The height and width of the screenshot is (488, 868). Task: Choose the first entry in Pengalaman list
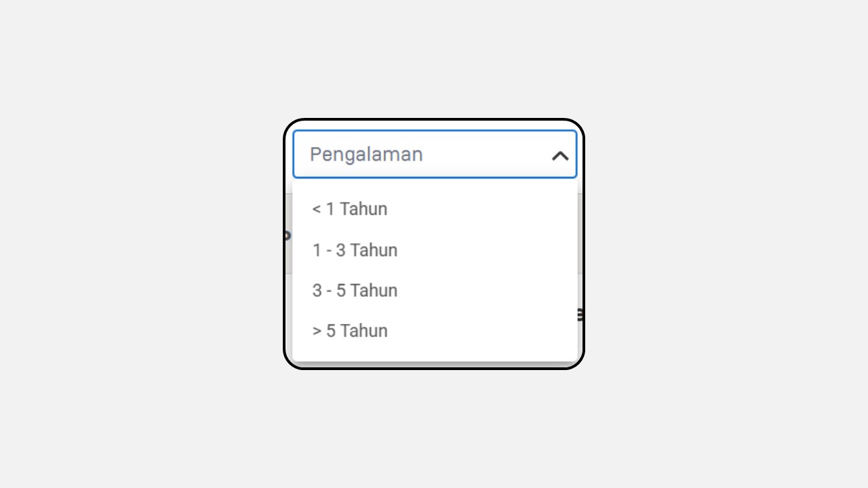(x=435, y=209)
